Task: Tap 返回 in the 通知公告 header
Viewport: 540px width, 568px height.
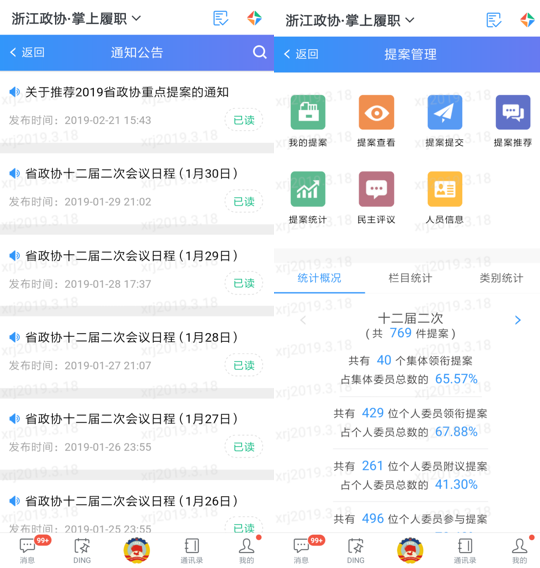Action: (x=27, y=53)
